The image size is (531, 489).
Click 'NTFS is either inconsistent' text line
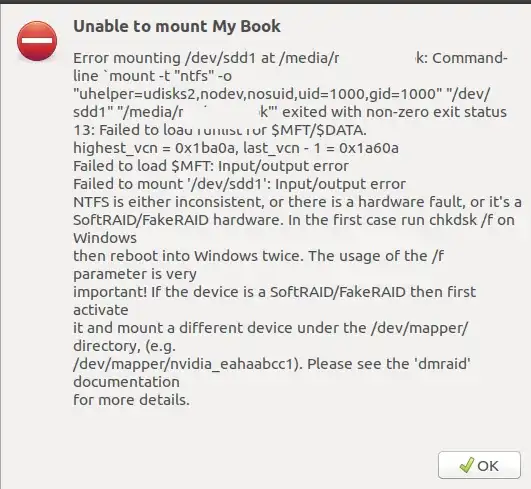click(x=297, y=202)
